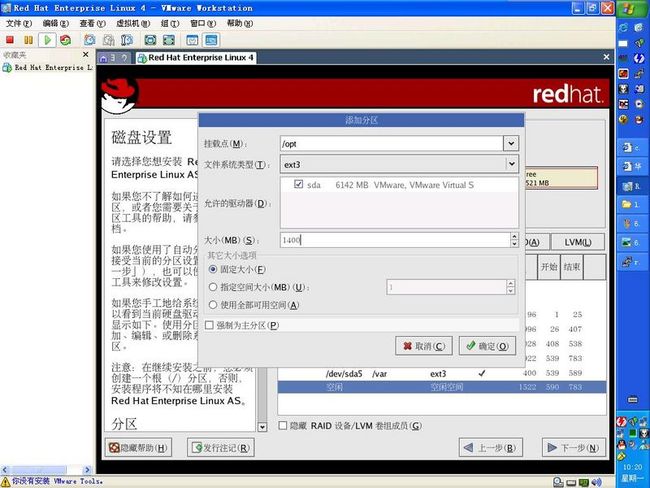Click the system clock showing 10:20
This screenshot has height=488, width=650.
tap(632, 467)
